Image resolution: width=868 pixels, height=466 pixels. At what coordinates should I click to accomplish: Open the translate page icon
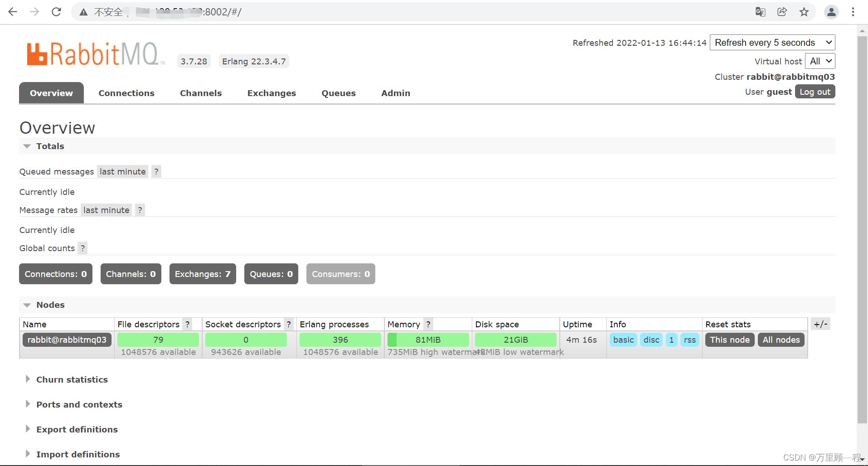pos(761,12)
